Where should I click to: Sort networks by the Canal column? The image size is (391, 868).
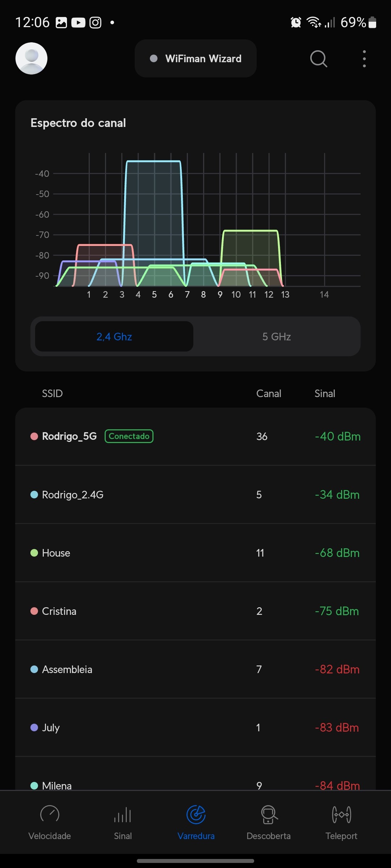(269, 393)
